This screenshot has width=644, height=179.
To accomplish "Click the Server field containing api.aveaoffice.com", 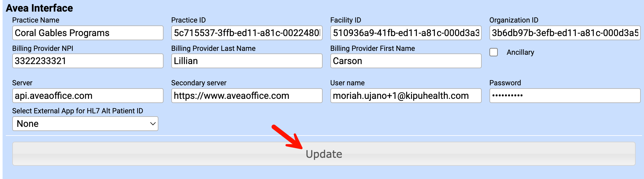I will click(x=87, y=96).
